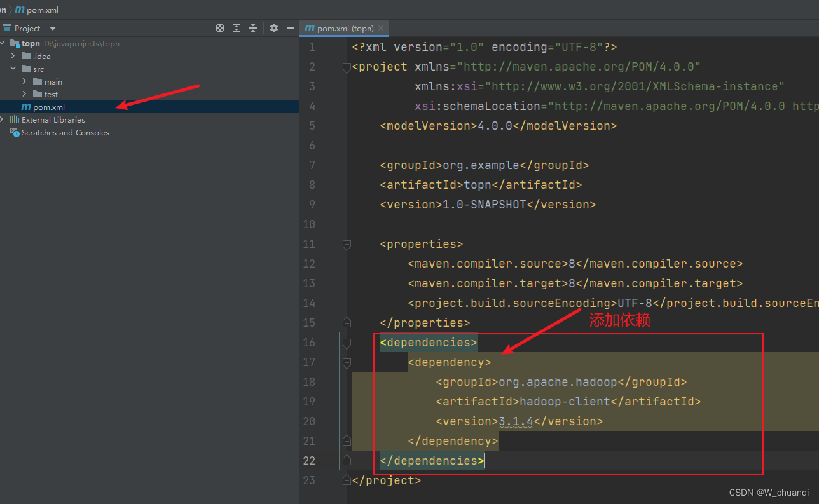Select the .idea folder row

(x=149, y=56)
